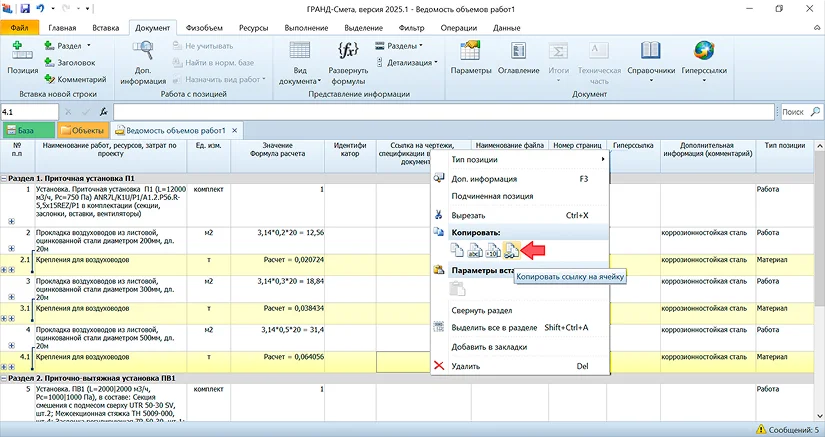Open Тип позиции submenu in context menu
The height and width of the screenshot is (437, 825).
pos(520,159)
